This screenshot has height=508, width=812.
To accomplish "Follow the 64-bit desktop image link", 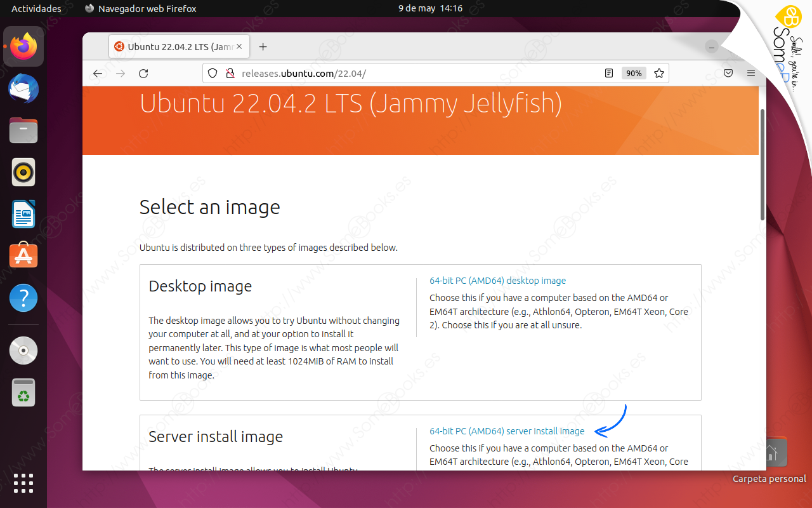I will click(497, 280).
